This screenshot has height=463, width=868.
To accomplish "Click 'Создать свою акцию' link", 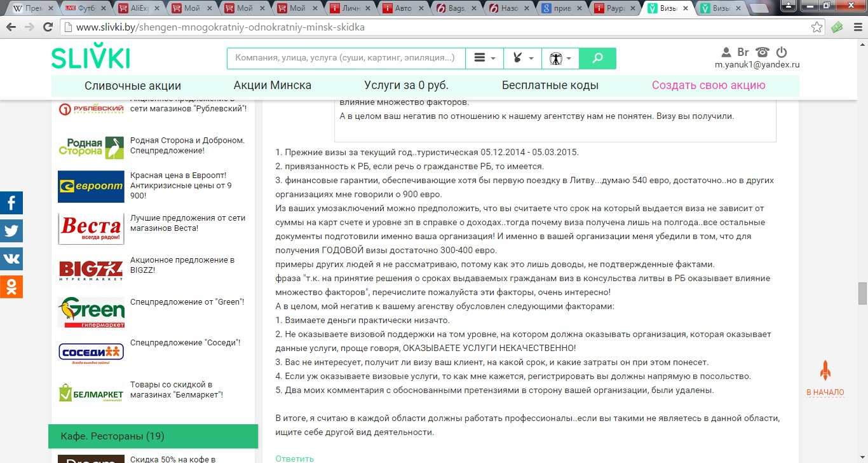I will pos(709,86).
